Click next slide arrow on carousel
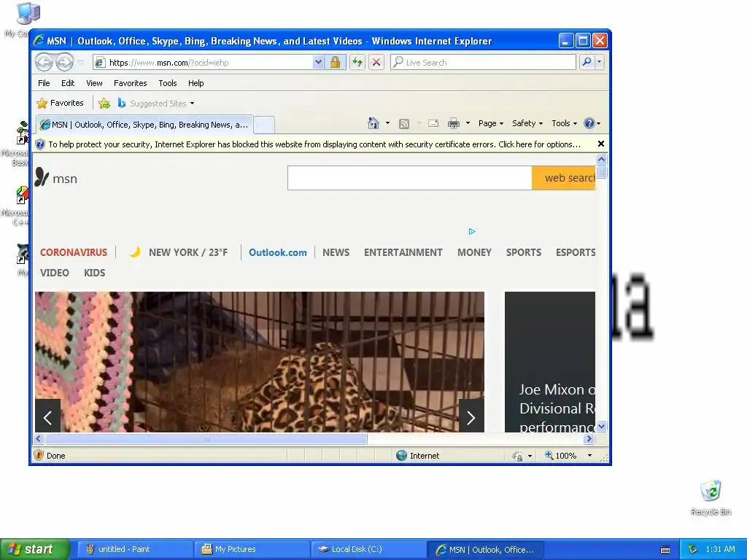The height and width of the screenshot is (560, 747). (471, 418)
